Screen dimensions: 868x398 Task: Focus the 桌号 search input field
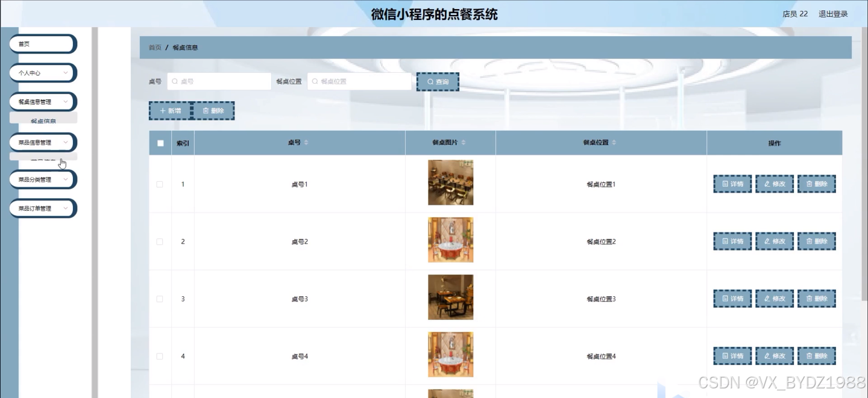[219, 81]
